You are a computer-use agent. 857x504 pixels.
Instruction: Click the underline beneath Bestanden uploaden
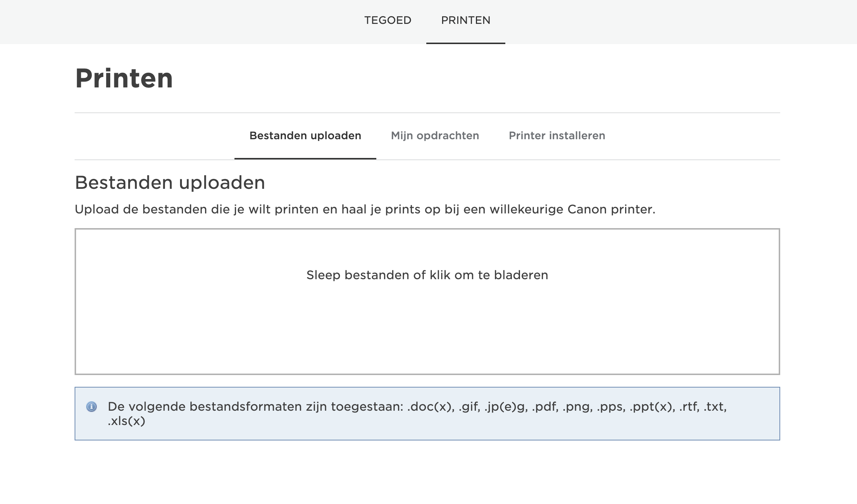tap(305, 159)
